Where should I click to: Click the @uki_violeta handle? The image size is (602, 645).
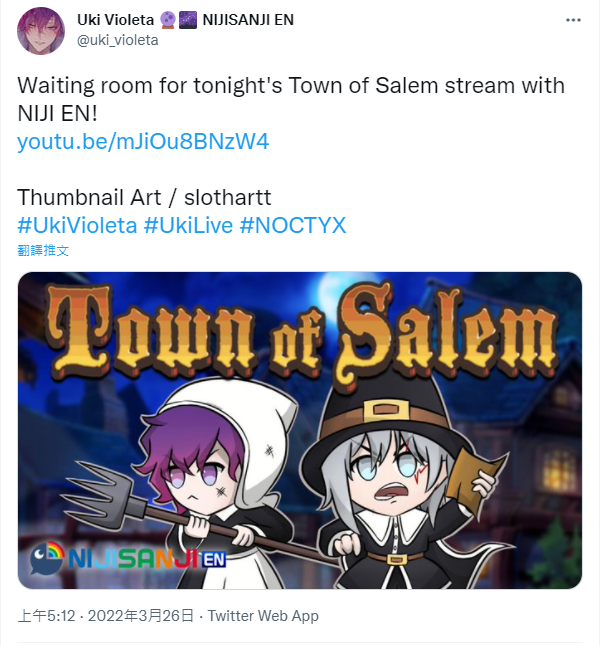coord(118,40)
